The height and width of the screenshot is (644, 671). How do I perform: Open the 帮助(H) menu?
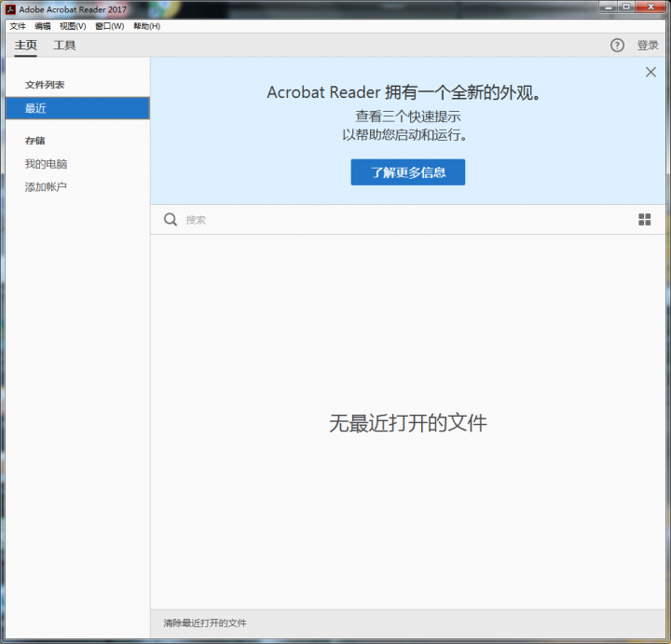(147, 26)
